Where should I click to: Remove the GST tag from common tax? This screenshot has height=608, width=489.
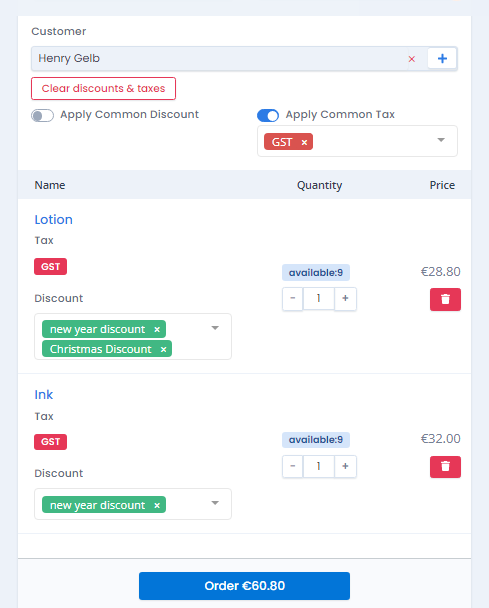click(304, 142)
